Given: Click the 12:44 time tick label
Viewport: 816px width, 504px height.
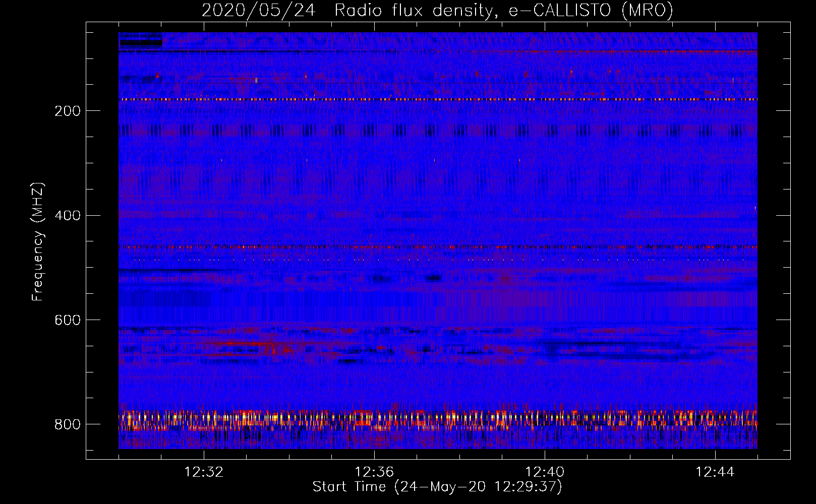Looking at the screenshot, I should point(715,472).
